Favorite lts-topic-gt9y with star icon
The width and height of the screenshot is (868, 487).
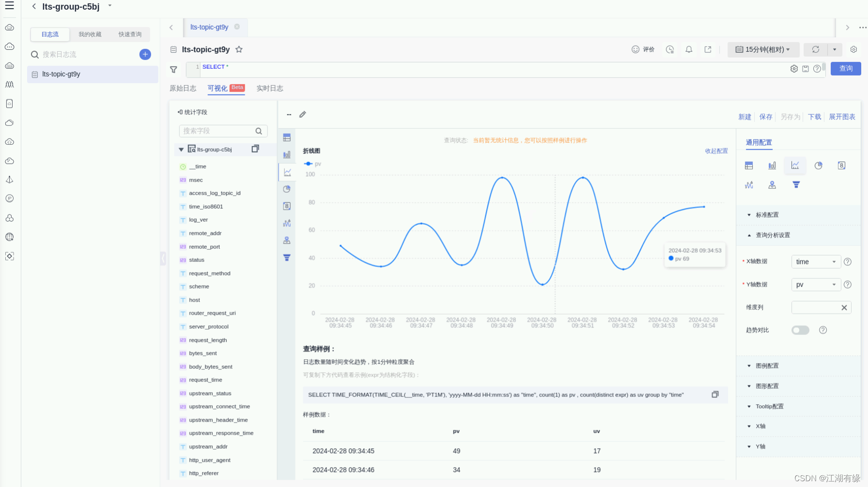239,49
